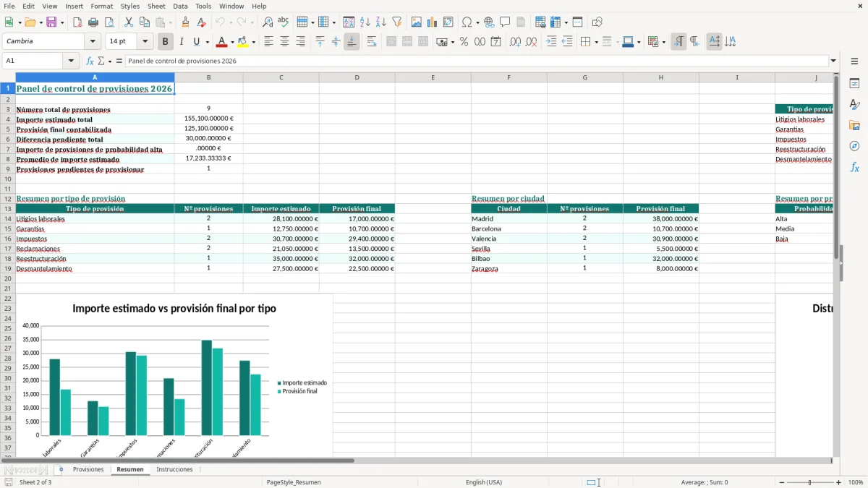
Task: Switch to the Provisiones sheet tab
Action: 88,470
